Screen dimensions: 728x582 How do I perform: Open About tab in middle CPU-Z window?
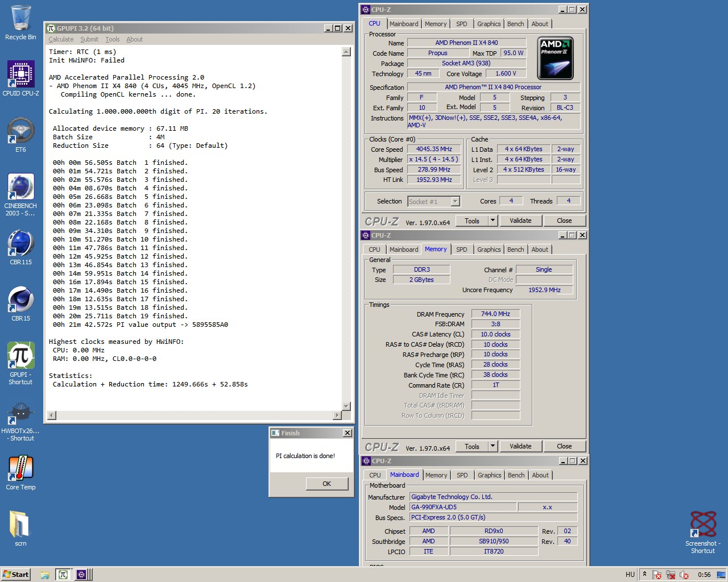click(x=540, y=250)
